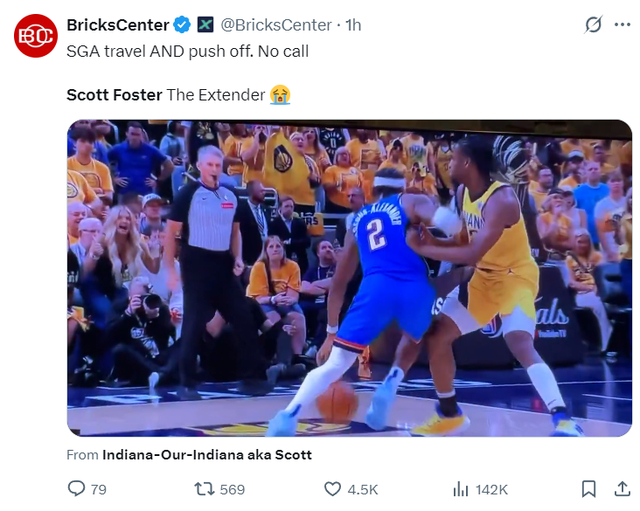This screenshot has width=640, height=511.
Task: Open the three-dot more options menu
Action: click(622, 24)
